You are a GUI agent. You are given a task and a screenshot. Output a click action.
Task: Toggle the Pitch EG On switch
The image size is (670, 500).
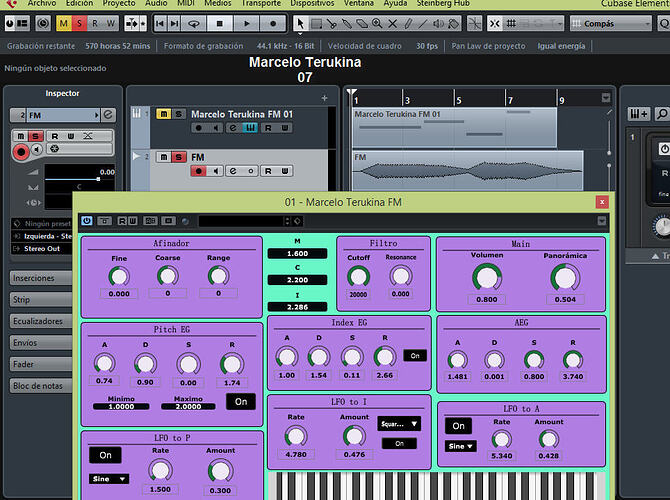tap(239, 401)
